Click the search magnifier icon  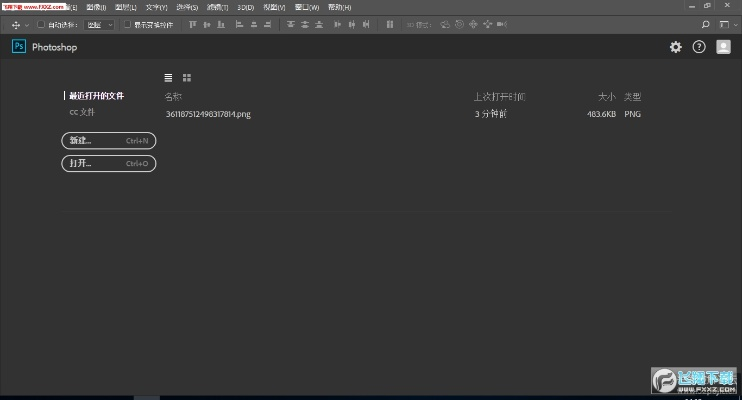pos(705,24)
